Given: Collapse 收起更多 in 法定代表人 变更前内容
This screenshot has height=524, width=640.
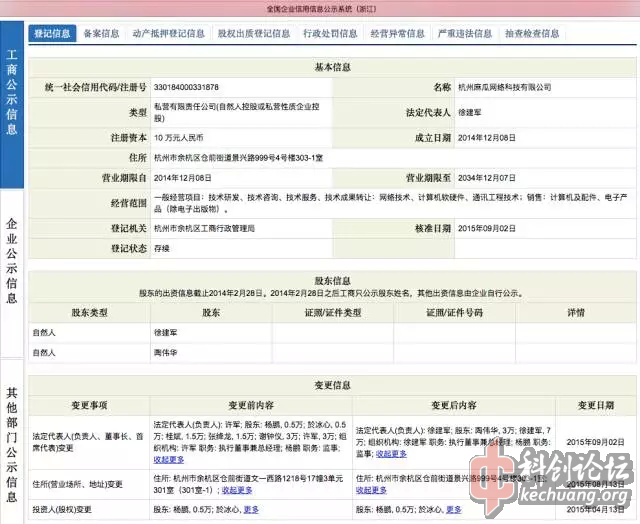Looking at the screenshot, I should click(x=168, y=461).
